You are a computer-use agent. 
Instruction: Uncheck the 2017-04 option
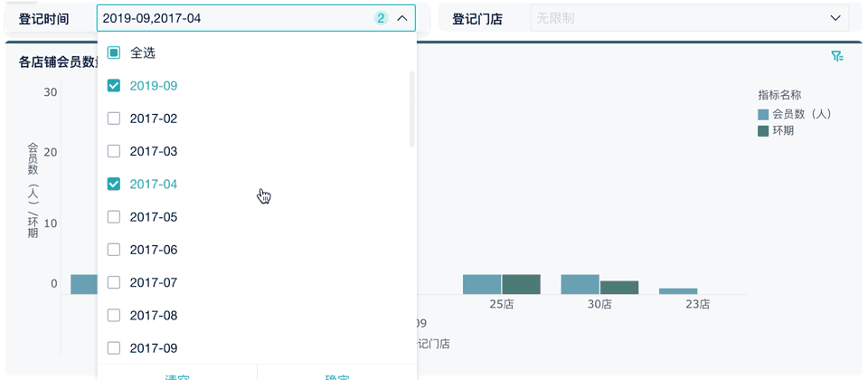tap(114, 185)
